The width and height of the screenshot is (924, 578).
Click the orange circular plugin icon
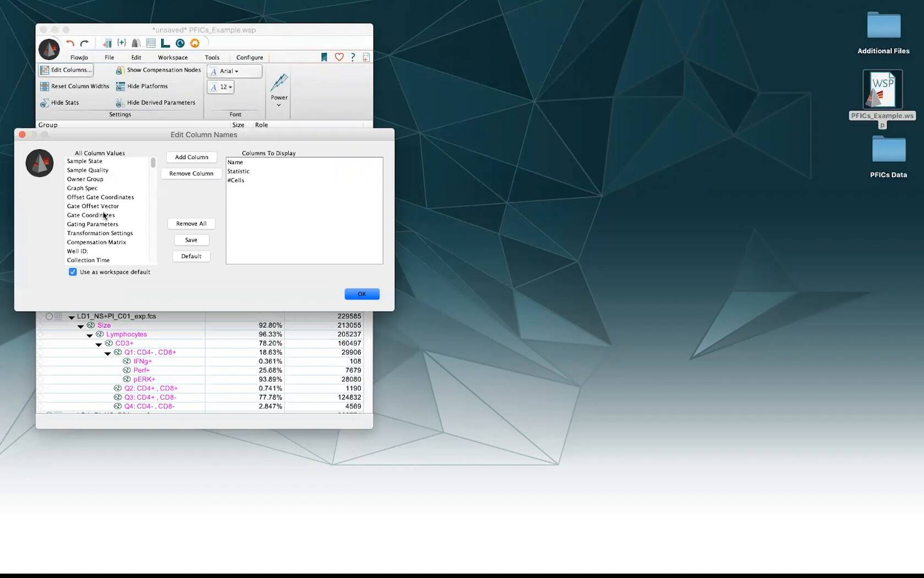[195, 43]
